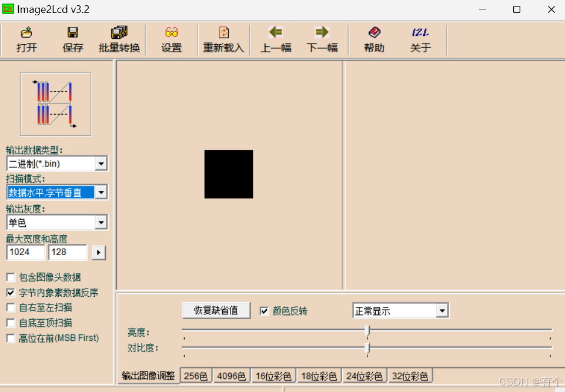Click the black square image preview
This screenshot has height=392, width=565.
click(229, 174)
